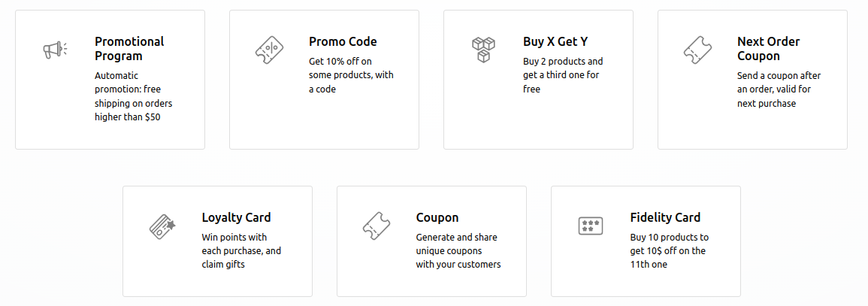Image resolution: width=868 pixels, height=306 pixels.
Task: Click the stacked boxes Buy X Get Y icon
Action: point(483,50)
